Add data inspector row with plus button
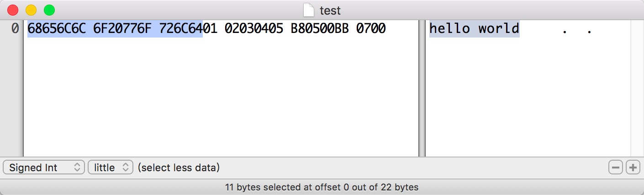Viewport: 644px width, 195px height. coord(633,168)
